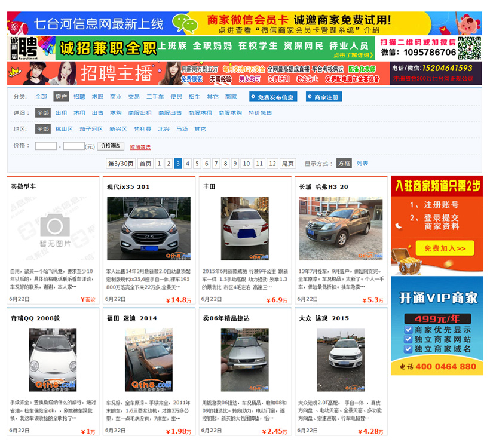Screen dimensions: 490x448
Task: Click the minimum price input field
Action: [46, 146]
